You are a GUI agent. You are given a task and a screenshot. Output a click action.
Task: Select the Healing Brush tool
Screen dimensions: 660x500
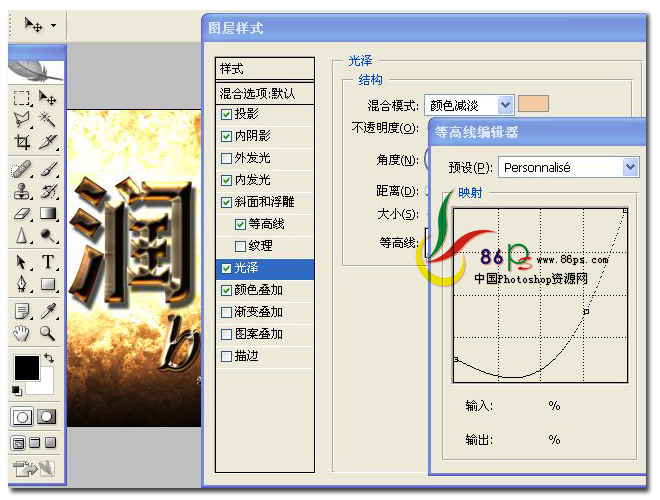click(21, 169)
